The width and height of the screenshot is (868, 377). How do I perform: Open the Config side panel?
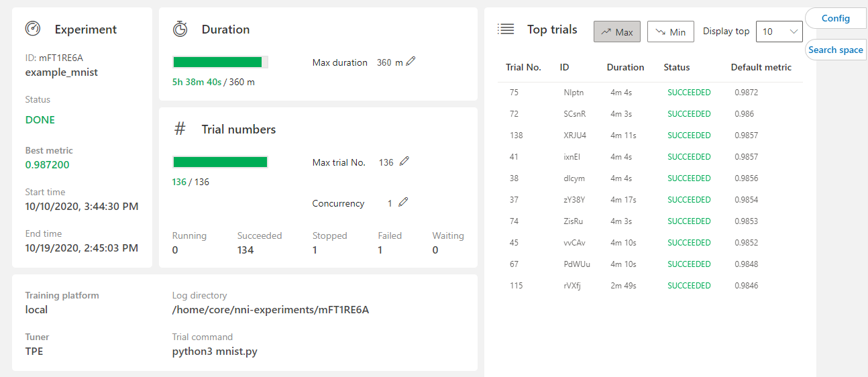pos(835,19)
